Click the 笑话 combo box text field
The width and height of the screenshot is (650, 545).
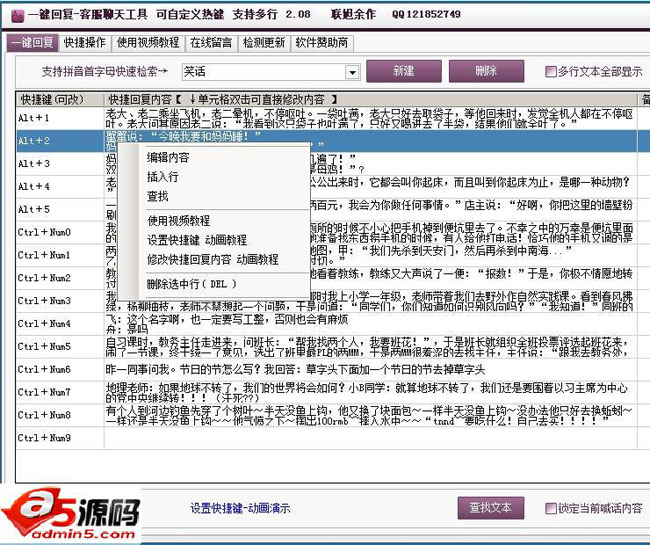[264, 72]
